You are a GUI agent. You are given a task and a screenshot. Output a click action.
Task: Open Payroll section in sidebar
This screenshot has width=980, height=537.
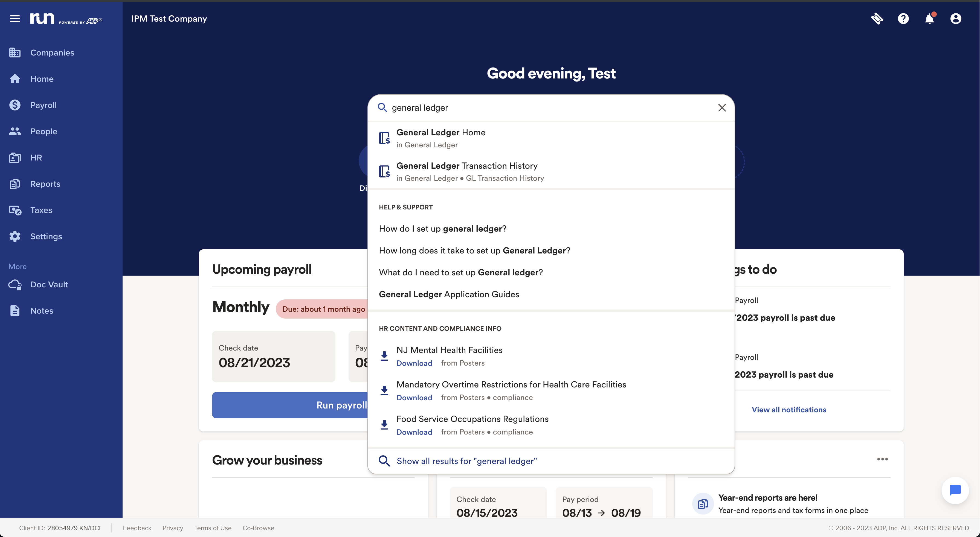(44, 105)
